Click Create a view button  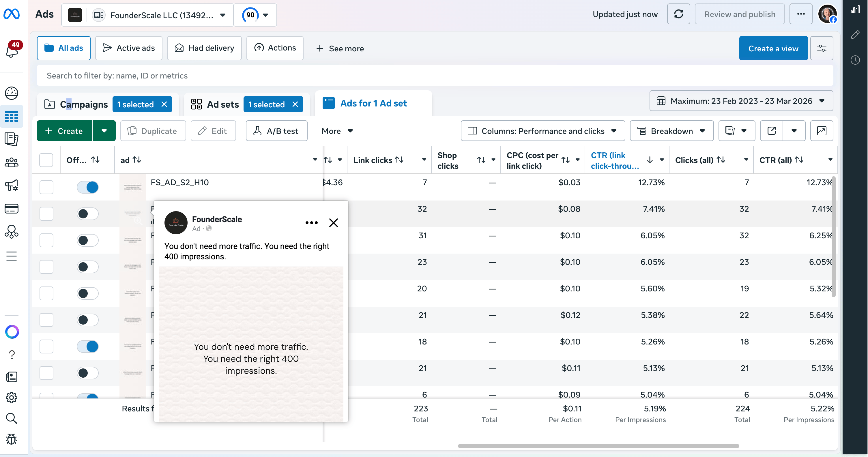(773, 48)
